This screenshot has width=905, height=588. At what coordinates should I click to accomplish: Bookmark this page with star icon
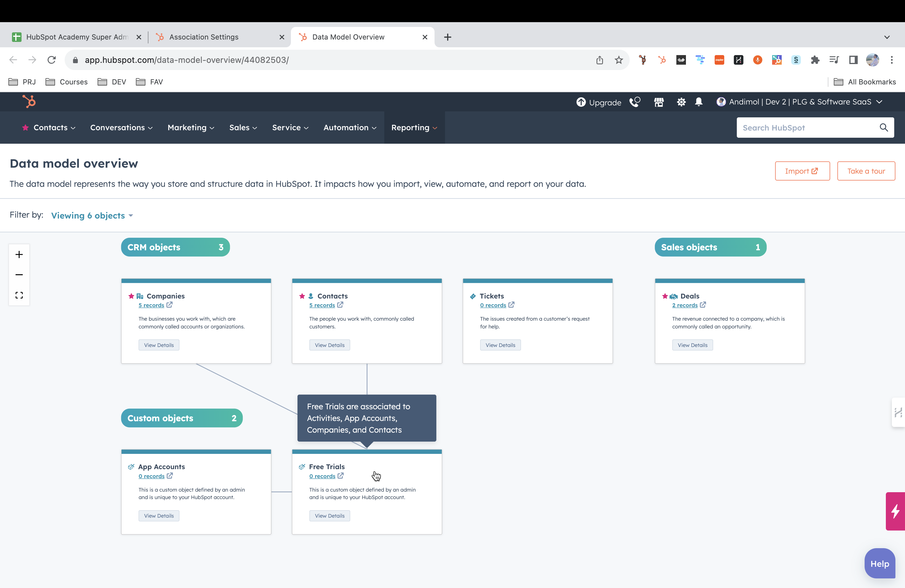(x=619, y=60)
